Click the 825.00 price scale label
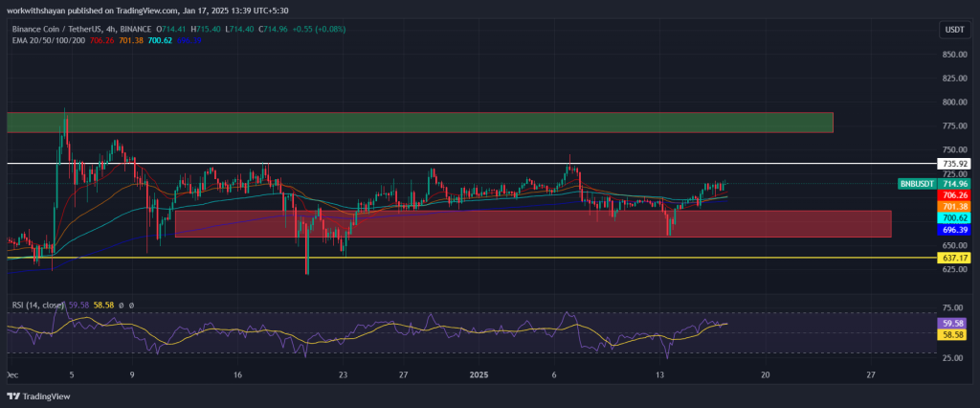 (x=955, y=79)
